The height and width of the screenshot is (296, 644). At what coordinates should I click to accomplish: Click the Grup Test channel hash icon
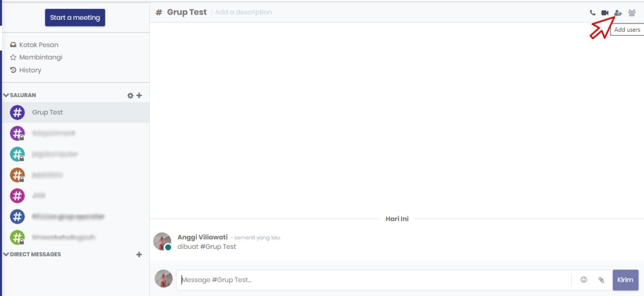(x=17, y=112)
